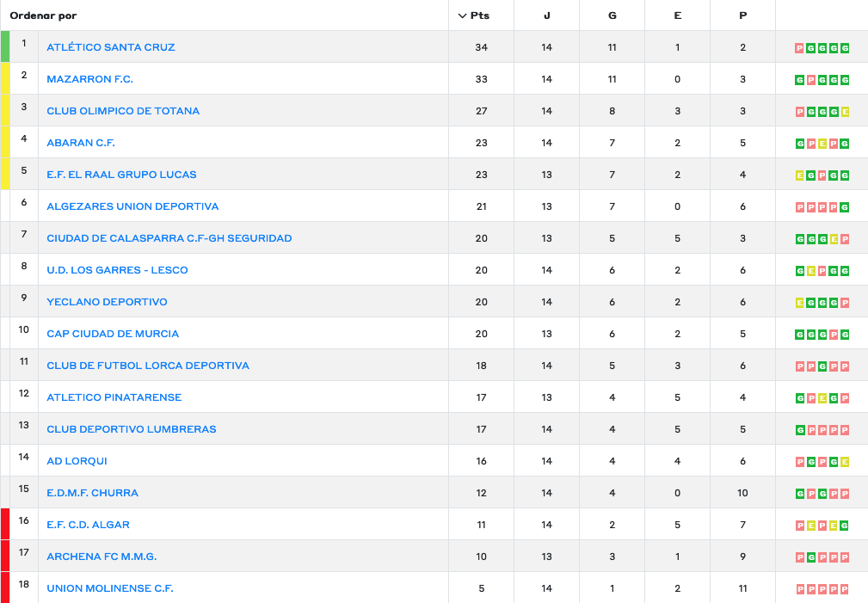Click the yellow E badge for Club Olimpico de Totana
This screenshot has height=603, width=868.
pos(846,112)
